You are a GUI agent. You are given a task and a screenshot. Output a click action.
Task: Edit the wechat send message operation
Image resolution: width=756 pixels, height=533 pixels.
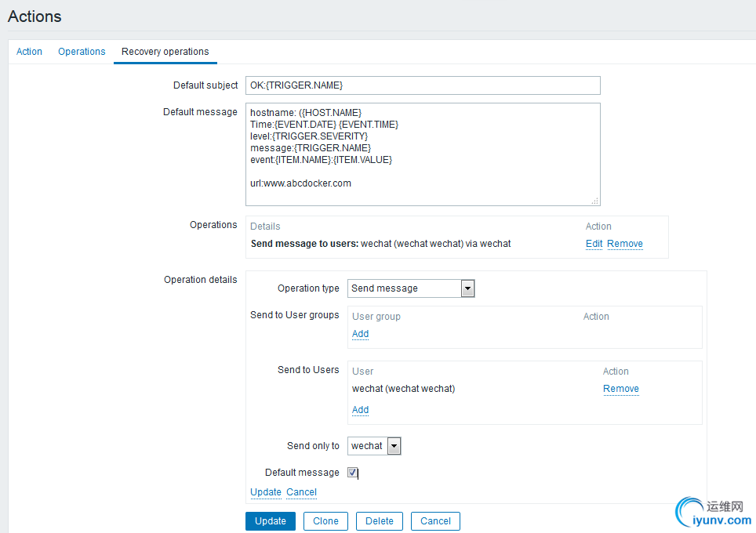point(594,244)
